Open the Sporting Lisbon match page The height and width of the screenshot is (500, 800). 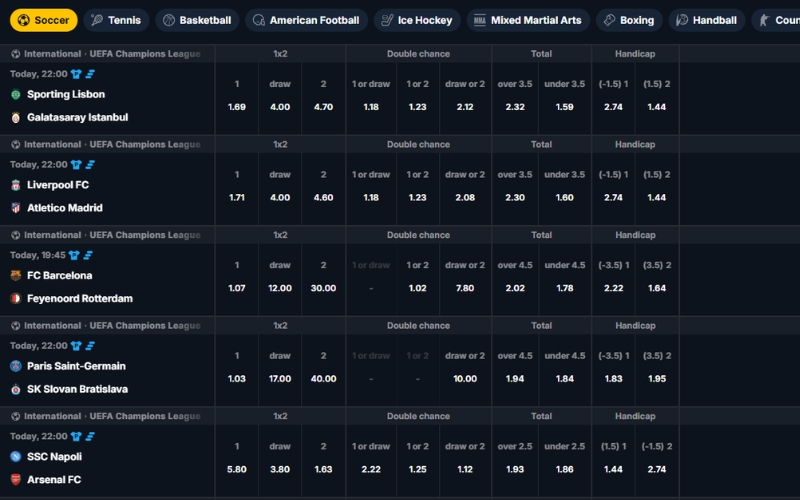(66, 94)
